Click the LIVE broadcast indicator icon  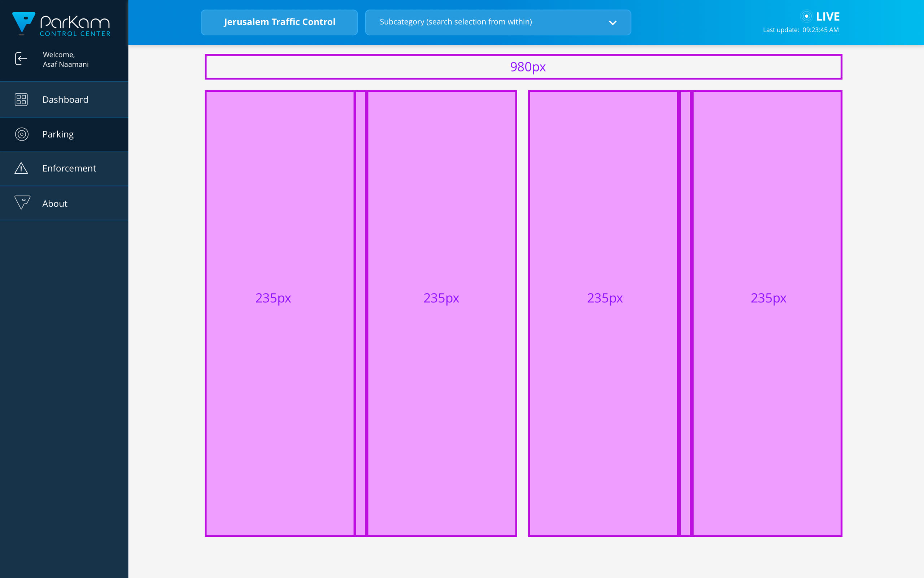(806, 16)
